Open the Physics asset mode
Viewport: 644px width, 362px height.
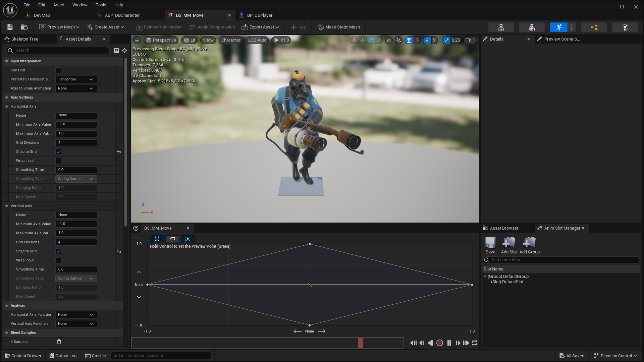point(625,27)
